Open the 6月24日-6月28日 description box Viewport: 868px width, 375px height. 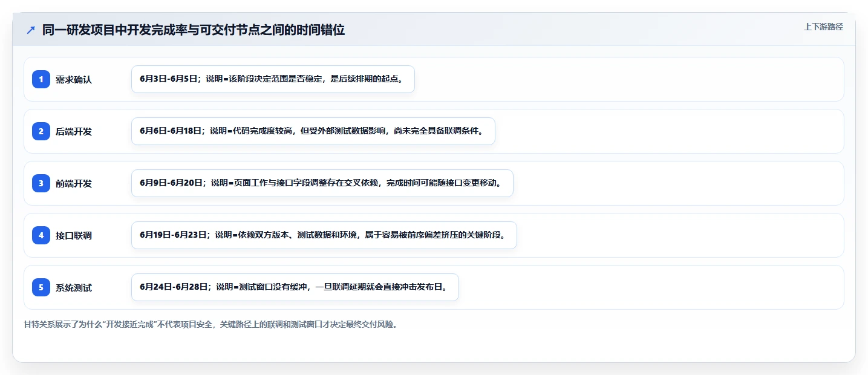pyautogui.click(x=295, y=287)
